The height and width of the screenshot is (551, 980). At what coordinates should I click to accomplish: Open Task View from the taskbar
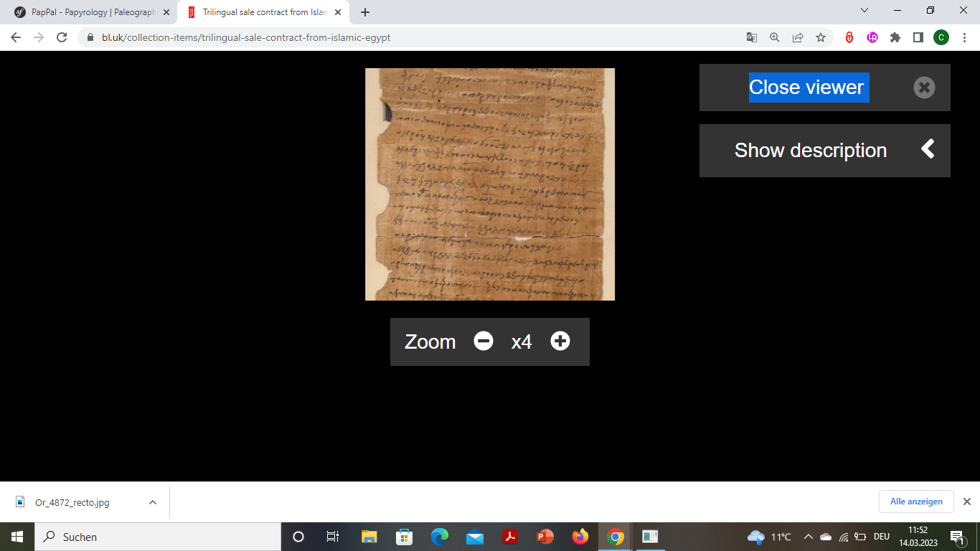pyautogui.click(x=332, y=537)
